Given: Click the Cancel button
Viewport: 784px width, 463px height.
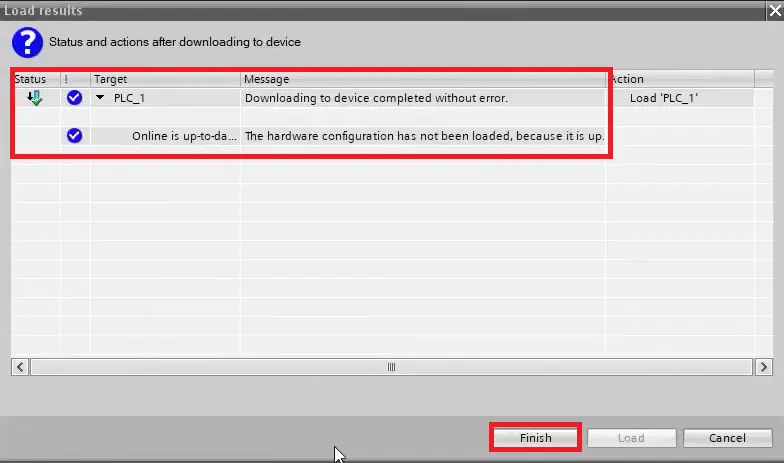Looking at the screenshot, I should click(x=728, y=438).
